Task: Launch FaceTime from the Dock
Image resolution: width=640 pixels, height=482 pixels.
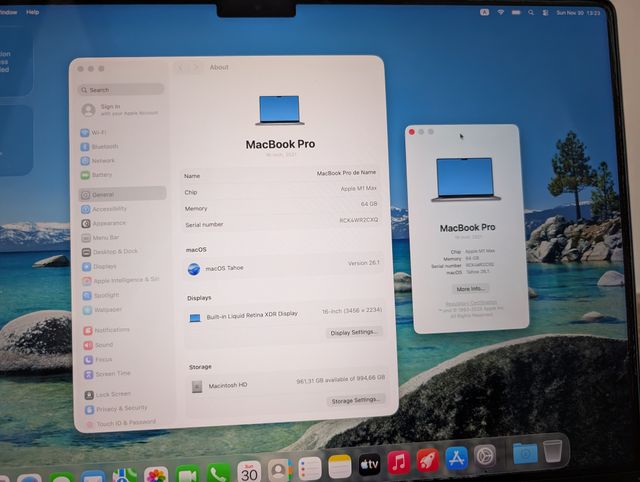Action: (187, 474)
